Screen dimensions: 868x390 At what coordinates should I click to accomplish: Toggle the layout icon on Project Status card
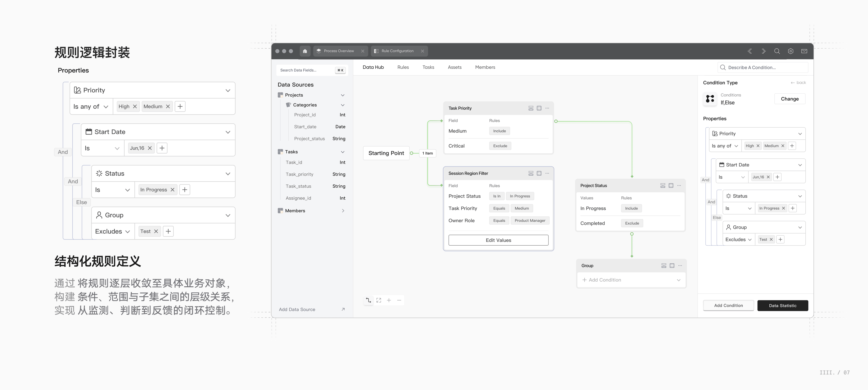click(662, 186)
